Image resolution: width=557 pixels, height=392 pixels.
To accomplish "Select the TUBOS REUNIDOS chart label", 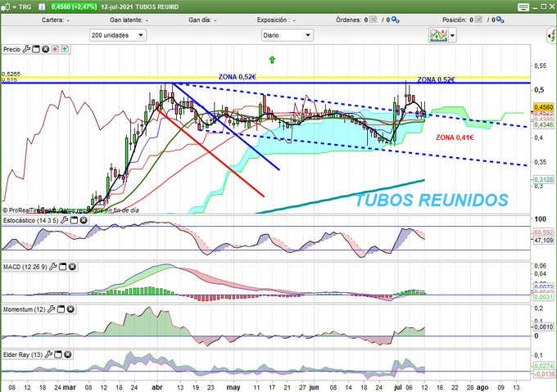I will pos(431,200).
